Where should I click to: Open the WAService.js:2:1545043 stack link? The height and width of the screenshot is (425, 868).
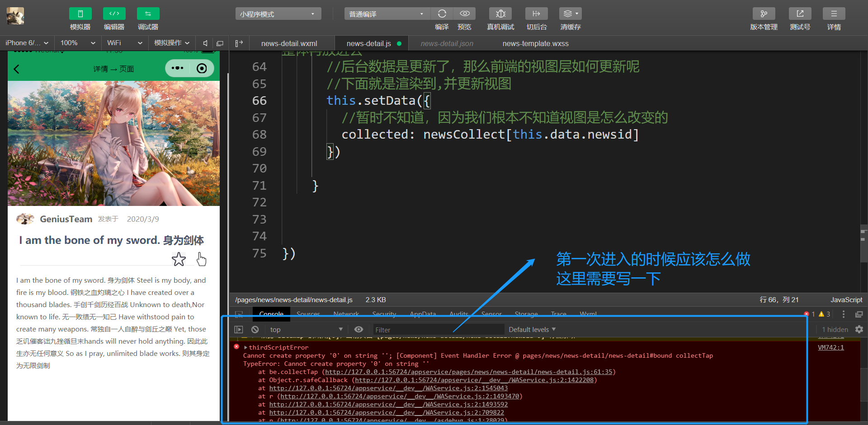(x=388, y=388)
